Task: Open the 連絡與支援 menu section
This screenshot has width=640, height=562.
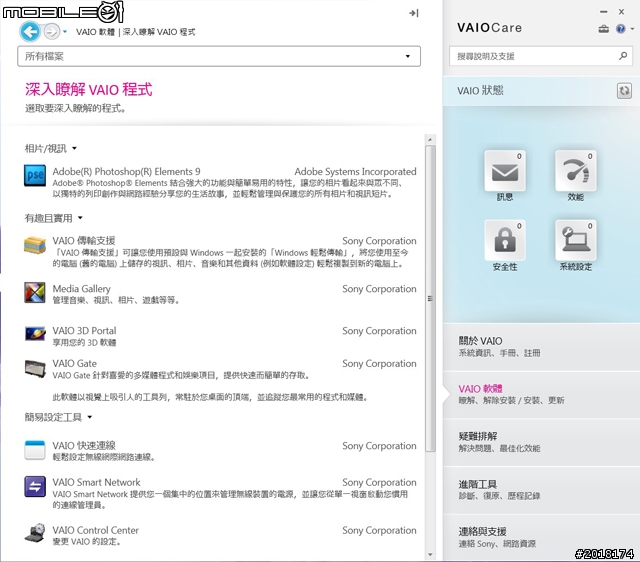Action: (541, 537)
